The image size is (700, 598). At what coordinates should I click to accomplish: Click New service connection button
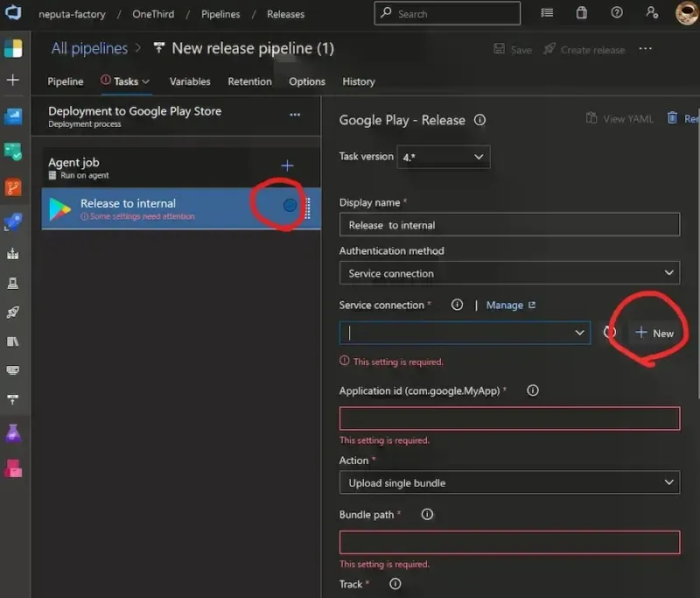pos(655,333)
